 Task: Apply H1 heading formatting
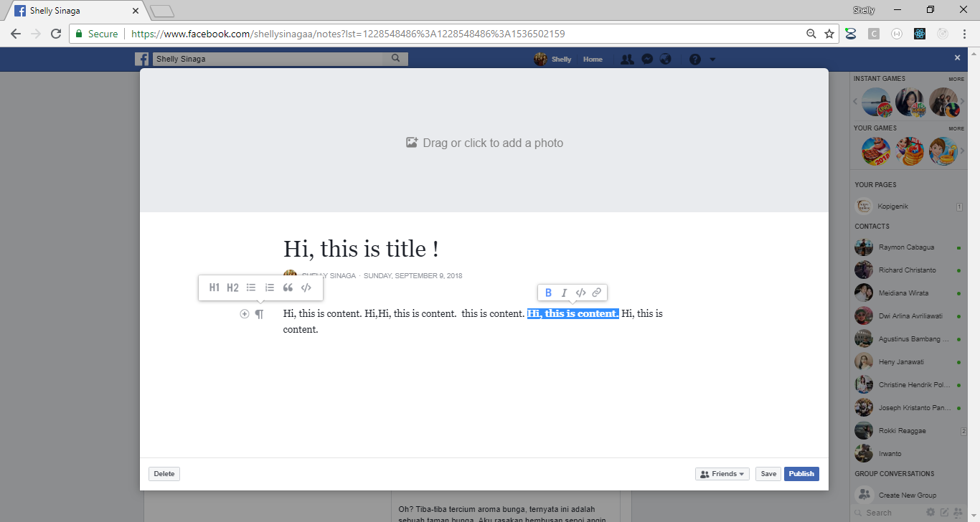215,287
